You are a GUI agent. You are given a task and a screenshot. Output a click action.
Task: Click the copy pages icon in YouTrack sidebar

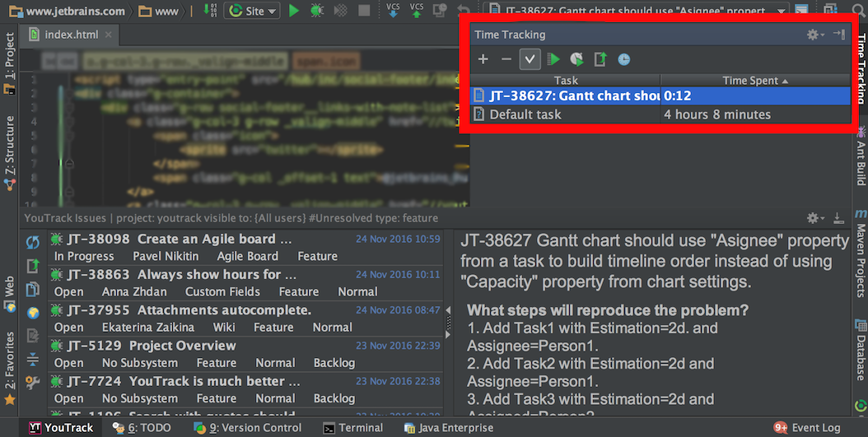point(33,290)
